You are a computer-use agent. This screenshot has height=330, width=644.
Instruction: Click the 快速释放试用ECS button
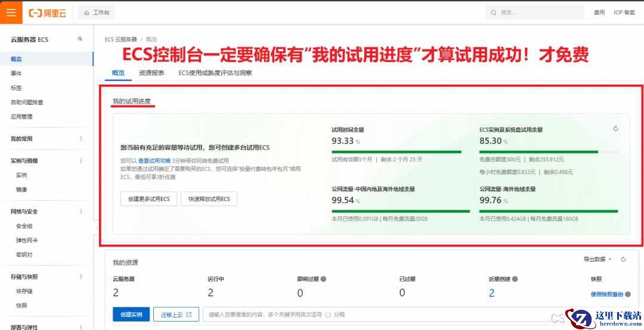[x=209, y=199]
